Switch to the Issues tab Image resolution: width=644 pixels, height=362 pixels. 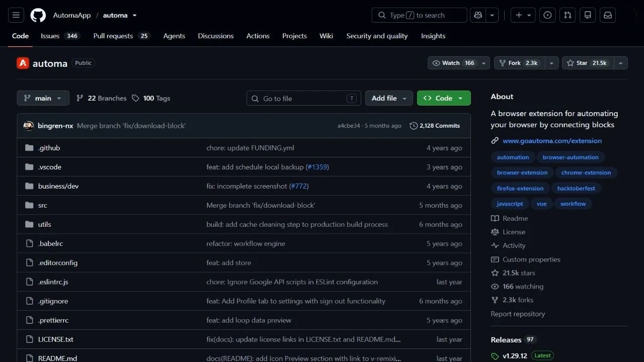[60, 36]
